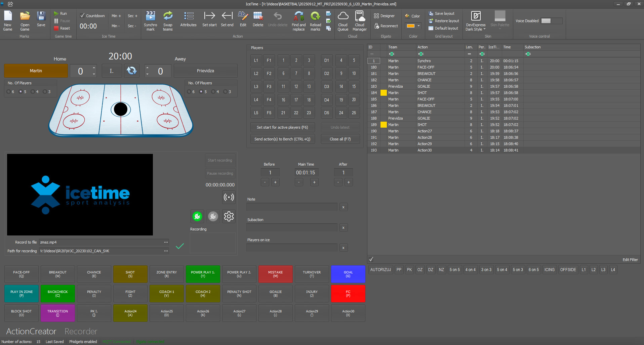Switch to the Recorder tab
Viewport: 644px width, 345px height.
81,331
